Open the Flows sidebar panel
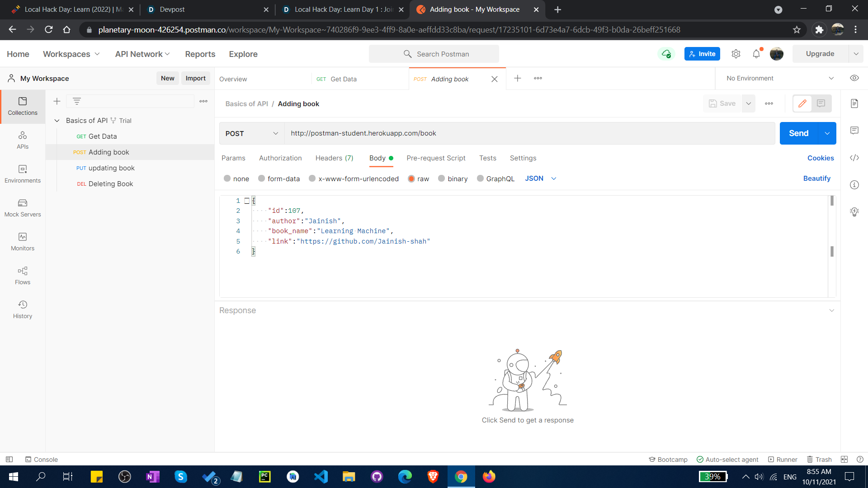The height and width of the screenshot is (488, 868). click(x=23, y=275)
